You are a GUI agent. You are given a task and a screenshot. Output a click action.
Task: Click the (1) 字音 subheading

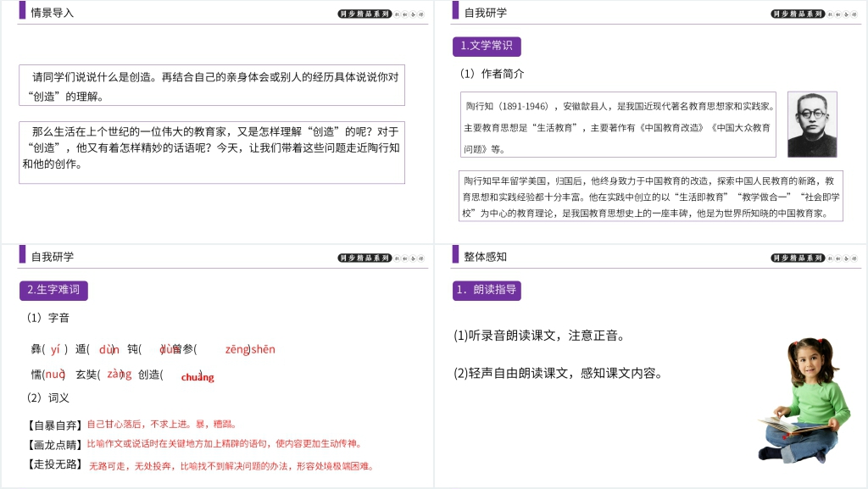[48, 318]
